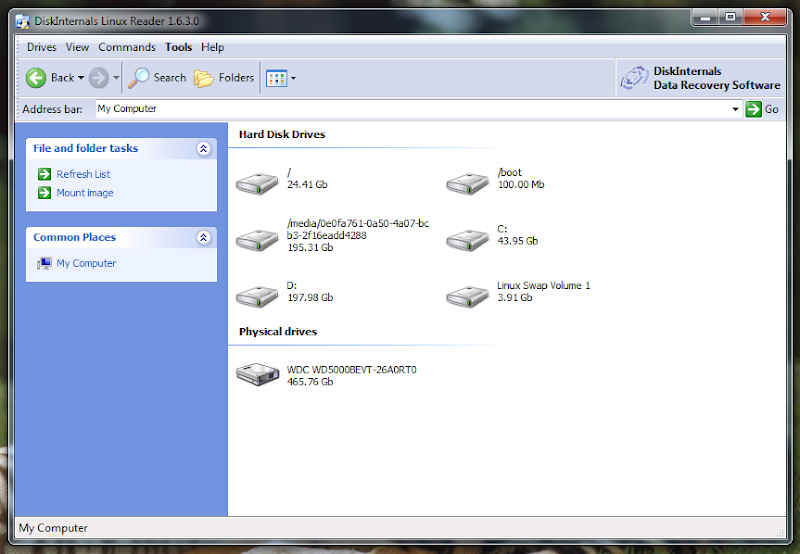This screenshot has width=800, height=554.
Task: Click the view mode grid icon
Action: click(277, 79)
